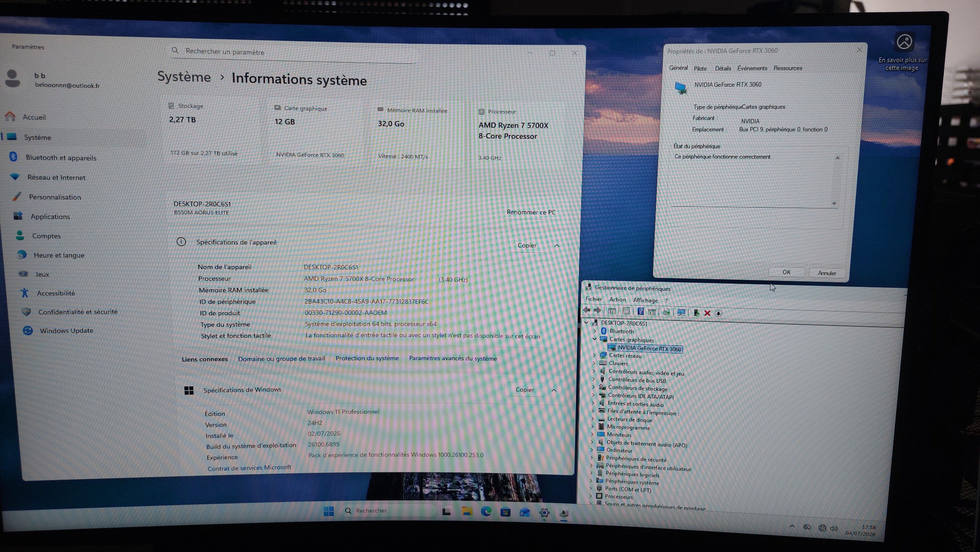980x552 pixels.
Task: Click the green-arrow update driver toolbar icon
Action: [696, 313]
